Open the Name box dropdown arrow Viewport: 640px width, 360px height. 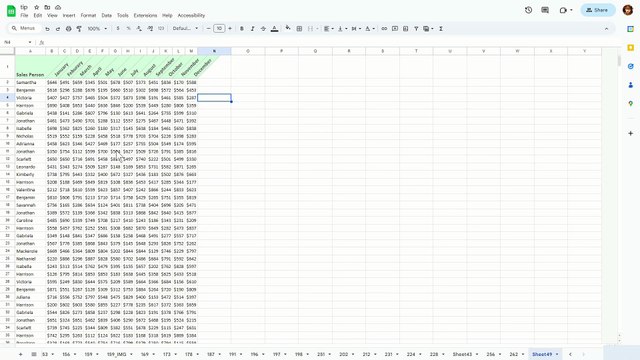click(x=30, y=42)
